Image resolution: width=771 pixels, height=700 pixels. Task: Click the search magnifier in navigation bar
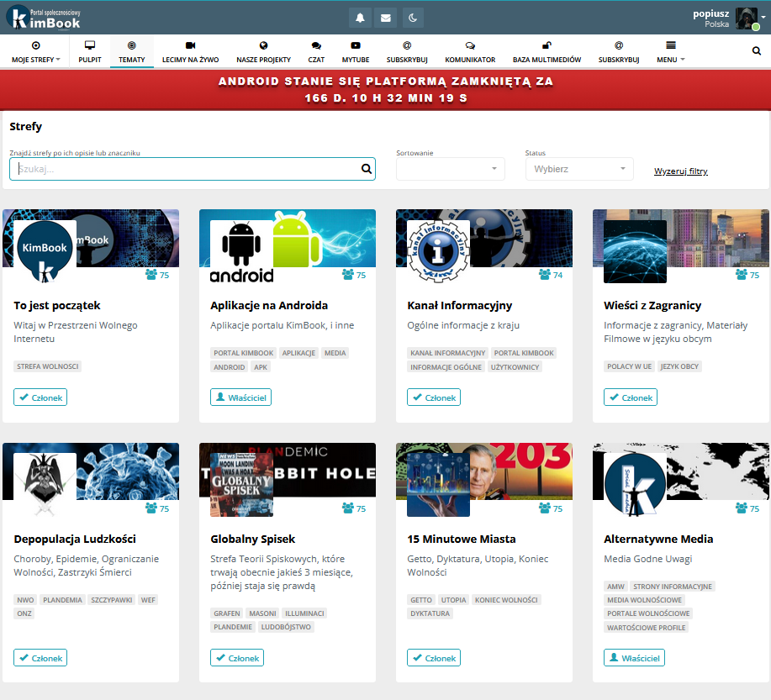pos(756,51)
